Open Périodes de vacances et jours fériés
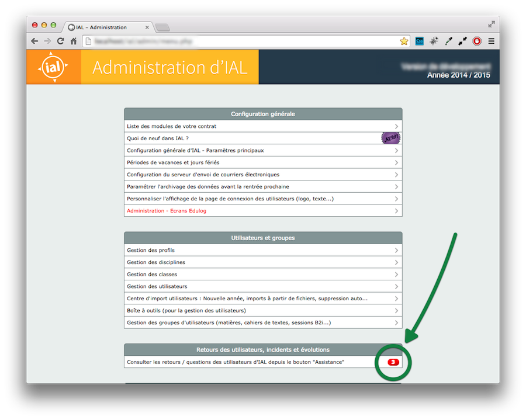 173,162
